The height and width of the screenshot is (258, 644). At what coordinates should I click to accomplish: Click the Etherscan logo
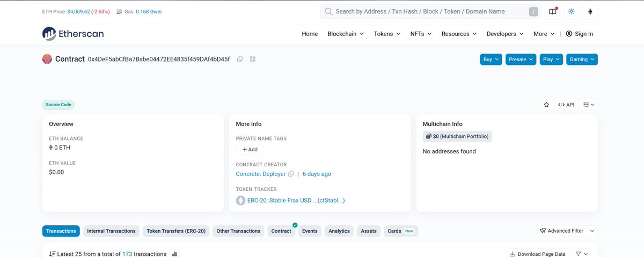click(73, 34)
